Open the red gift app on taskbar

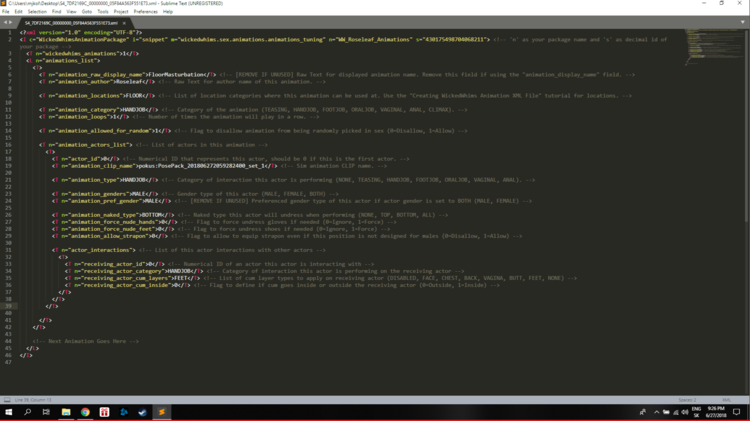104,412
